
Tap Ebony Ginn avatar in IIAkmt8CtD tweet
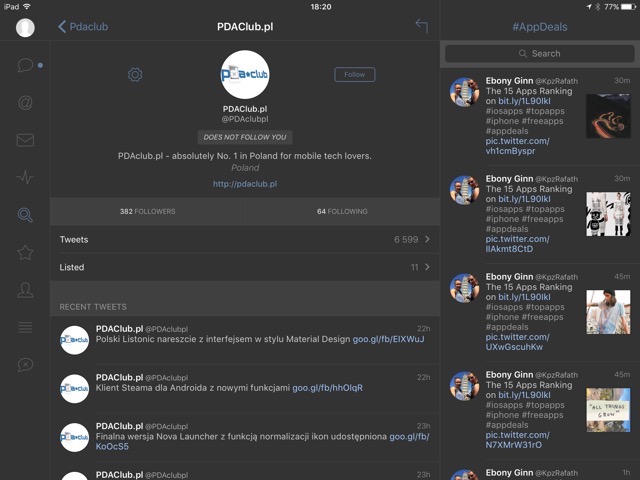click(464, 190)
